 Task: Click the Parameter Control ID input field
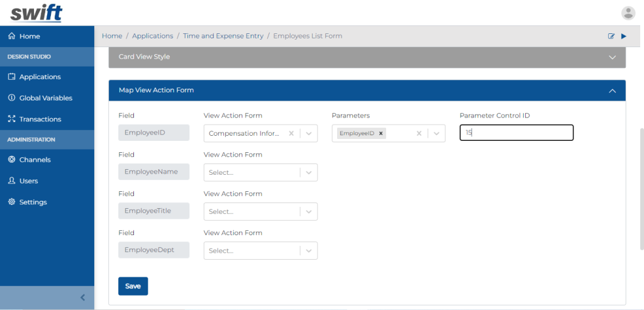[516, 133]
